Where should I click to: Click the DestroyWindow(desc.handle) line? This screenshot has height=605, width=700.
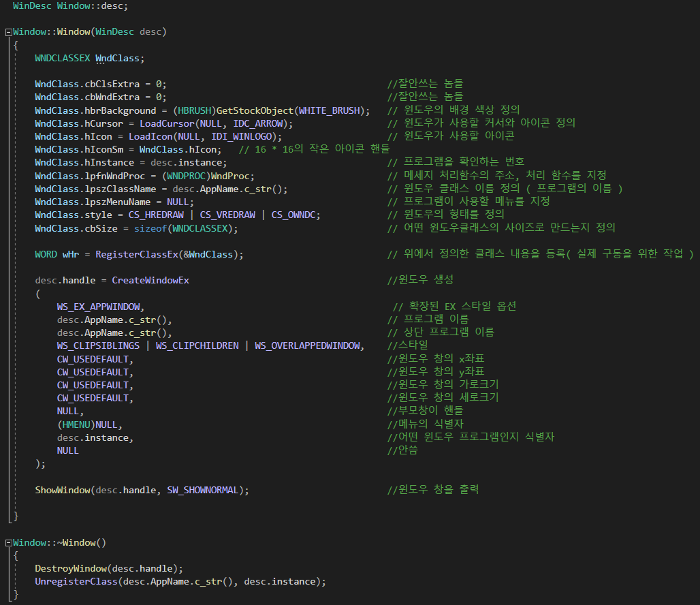click(109, 568)
